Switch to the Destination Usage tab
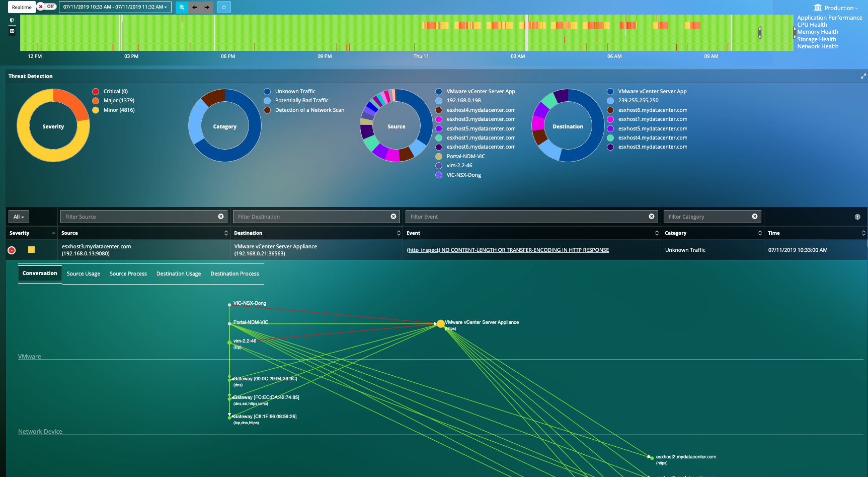 (179, 274)
